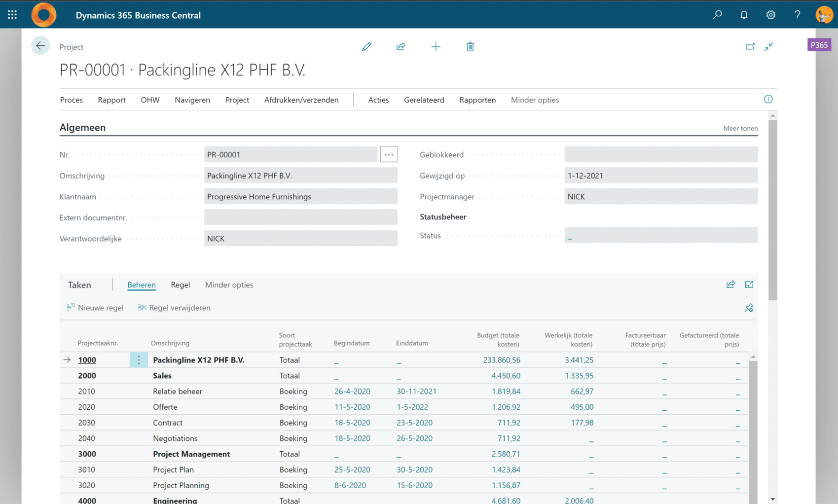Open the user account avatar
Viewport: 838px width, 504px height.
click(x=824, y=15)
